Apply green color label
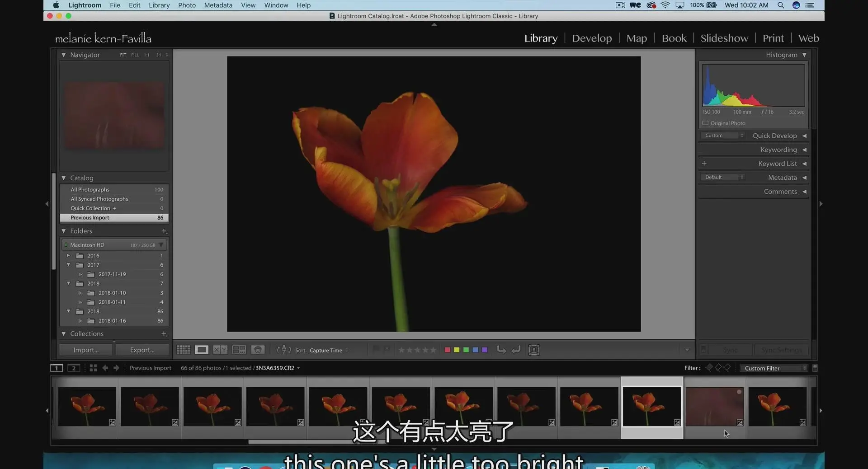The image size is (868, 469). coord(466,350)
